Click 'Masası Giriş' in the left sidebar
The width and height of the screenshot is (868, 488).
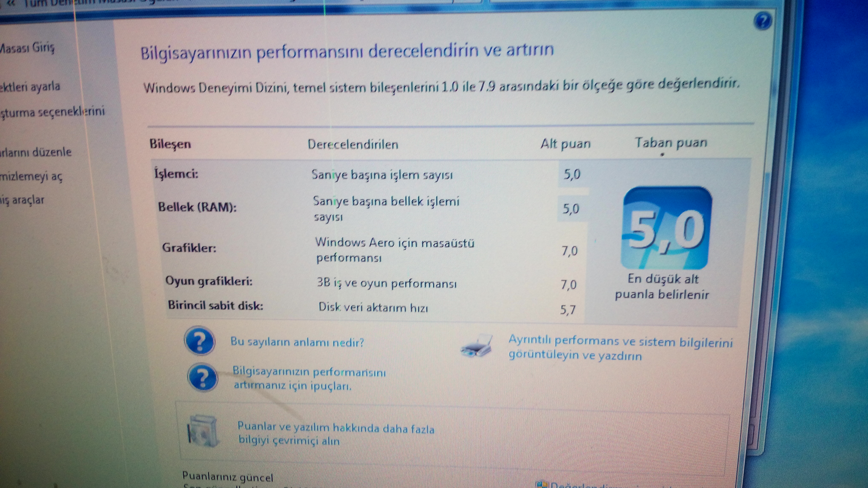pos(27,48)
